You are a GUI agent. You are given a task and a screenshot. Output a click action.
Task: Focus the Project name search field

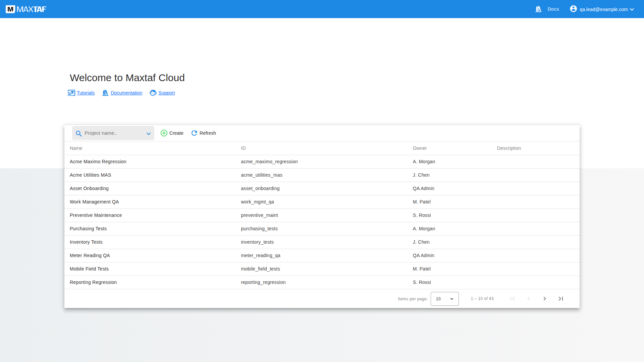click(x=113, y=133)
